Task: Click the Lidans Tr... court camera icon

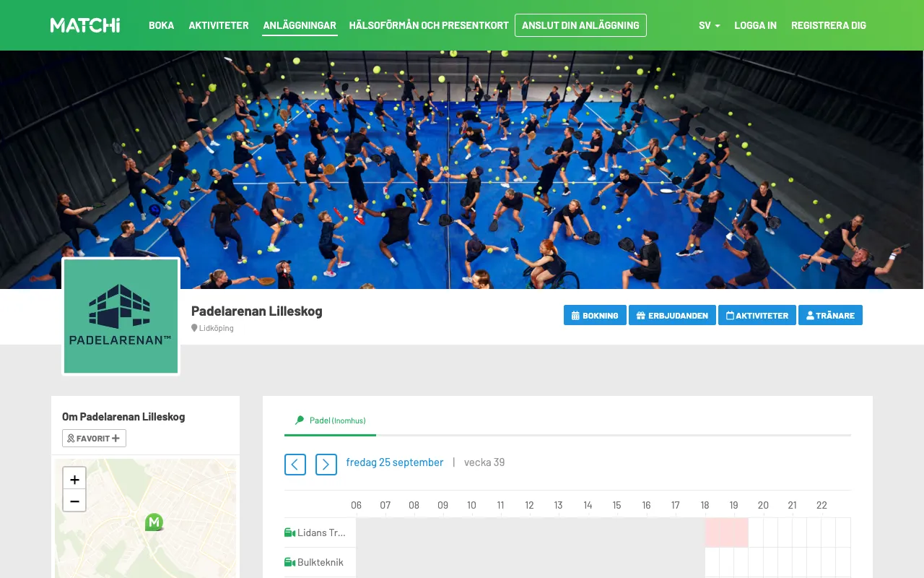Action: [289, 532]
